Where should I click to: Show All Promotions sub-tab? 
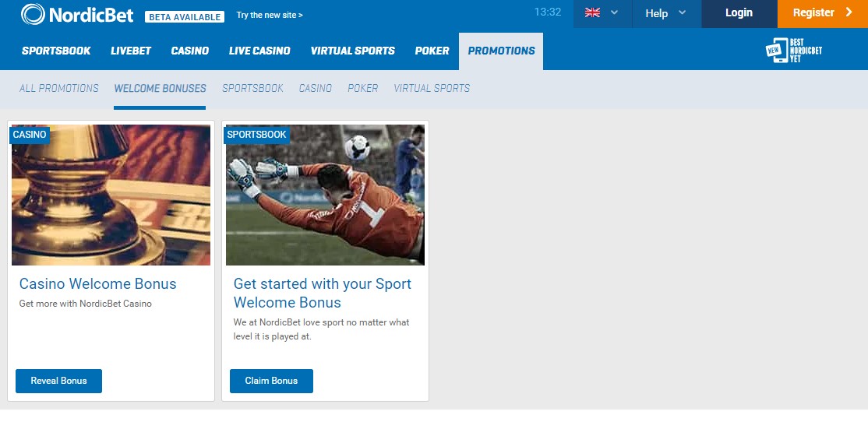(x=59, y=88)
